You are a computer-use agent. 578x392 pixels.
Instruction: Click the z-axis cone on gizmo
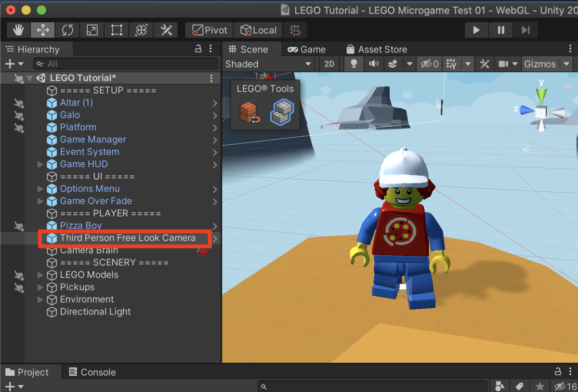coord(526,110)
